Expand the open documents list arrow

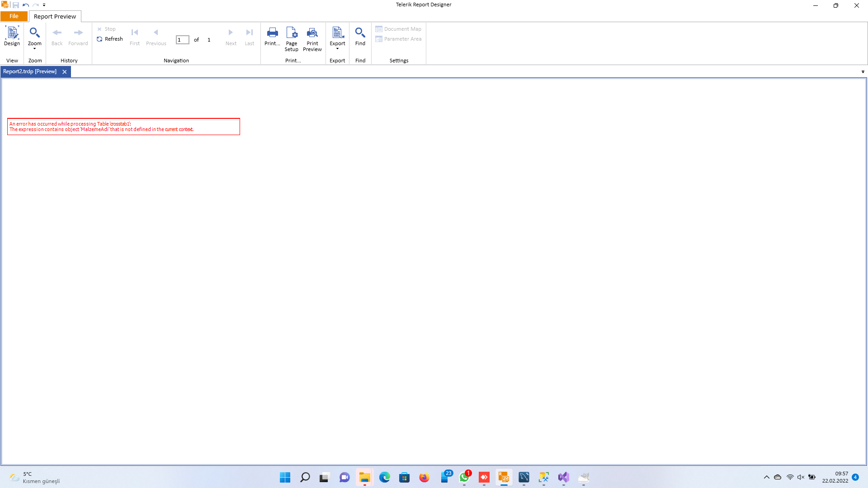(x=863, y=72)
